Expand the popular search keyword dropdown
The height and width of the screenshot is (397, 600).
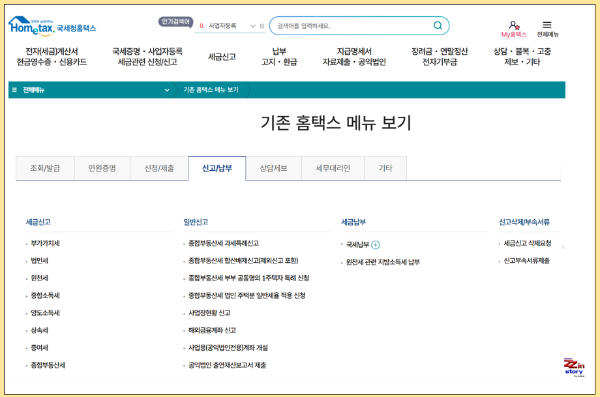pos(253,26)
